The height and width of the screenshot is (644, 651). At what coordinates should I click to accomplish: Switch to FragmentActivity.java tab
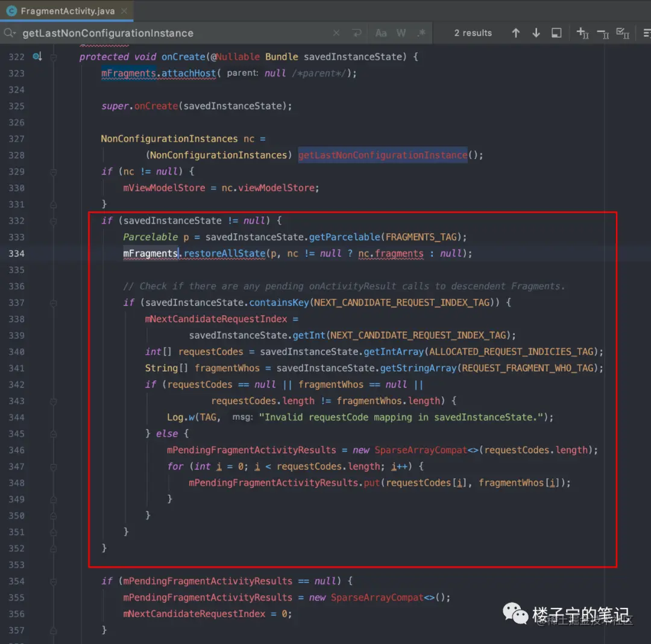(68, 11)
